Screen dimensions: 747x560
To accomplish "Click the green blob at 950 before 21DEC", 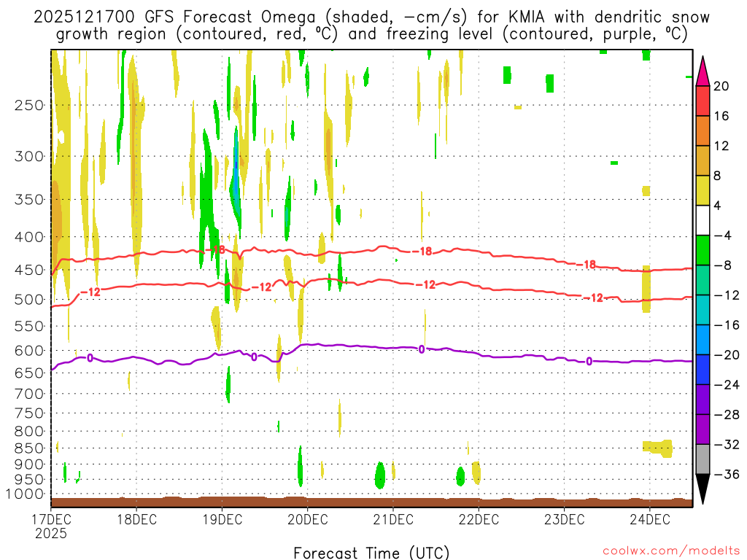I will 379,475.
